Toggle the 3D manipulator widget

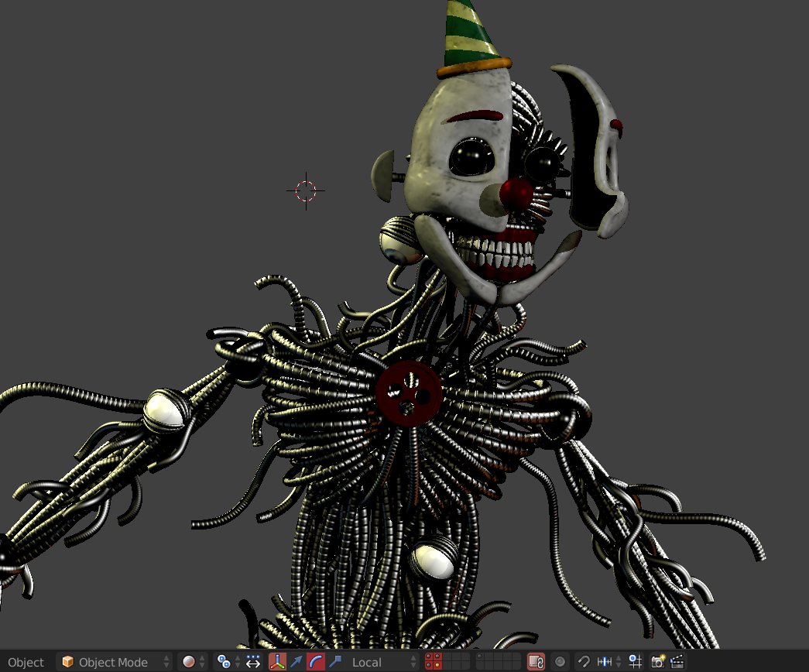pos(278,662)
